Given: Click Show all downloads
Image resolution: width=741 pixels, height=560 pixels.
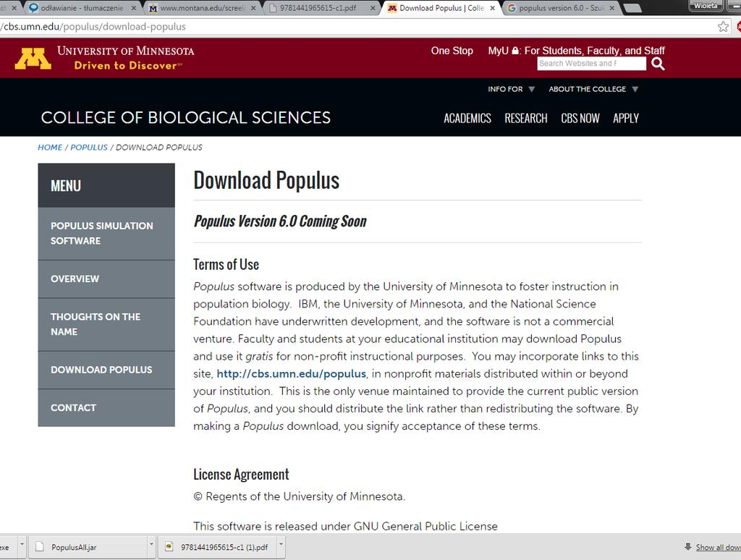Looking at the screenshot, I should pos(718,547).
